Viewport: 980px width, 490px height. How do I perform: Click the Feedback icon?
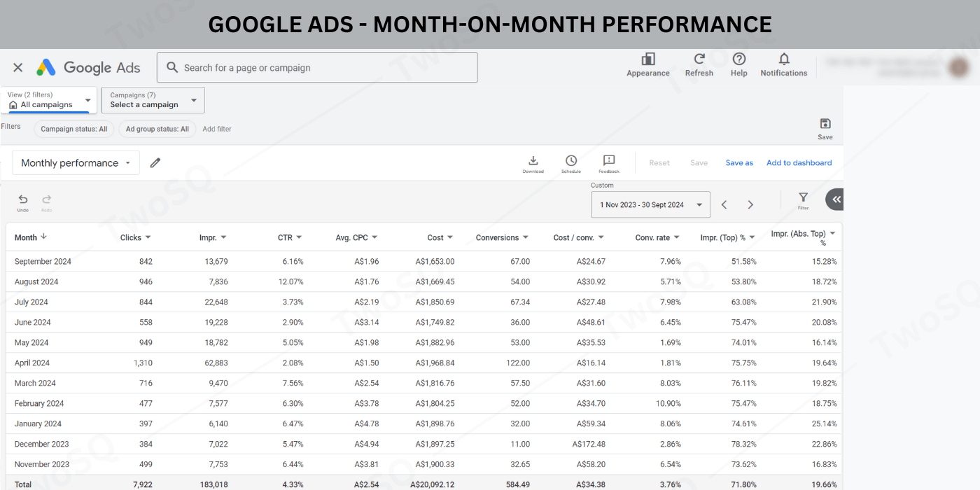click(x=609, y=162)
